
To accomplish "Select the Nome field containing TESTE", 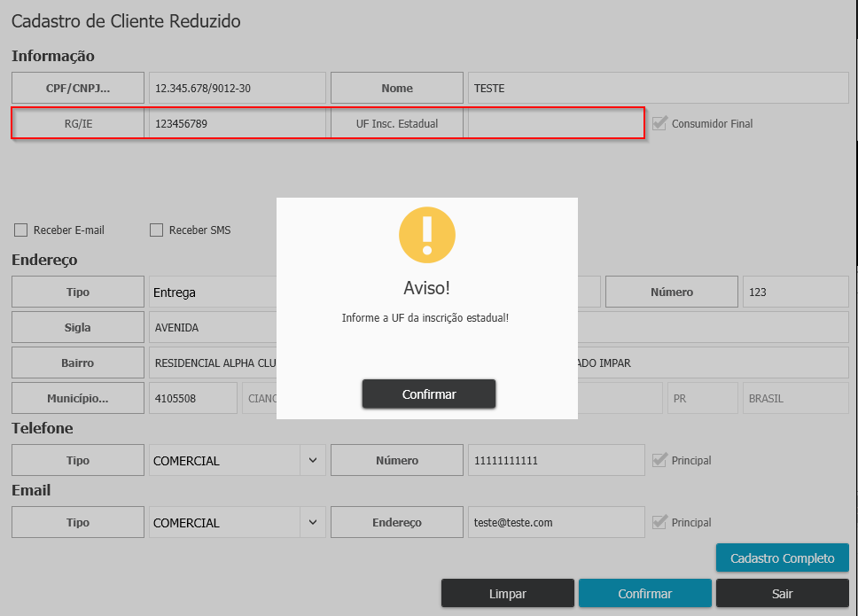I will 658,88.
